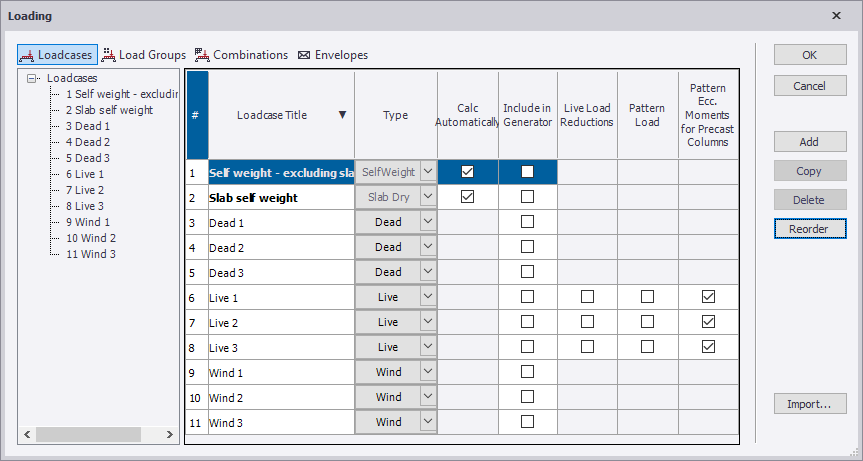The width and height of the screenshot is (863, 461).
Task: Edit the 'Live 2' loadcase title cell
Action: (281, 322)
